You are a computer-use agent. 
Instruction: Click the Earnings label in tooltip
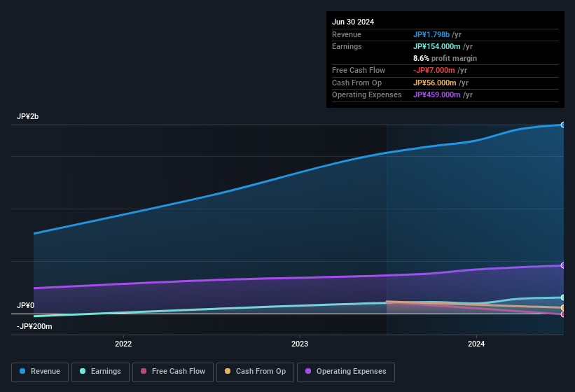point(347,46)
